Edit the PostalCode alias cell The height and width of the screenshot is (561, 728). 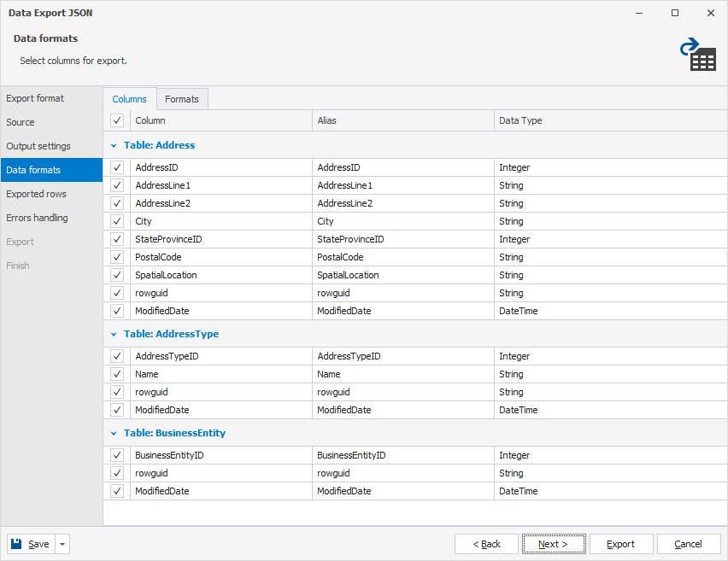pos(403,257)
